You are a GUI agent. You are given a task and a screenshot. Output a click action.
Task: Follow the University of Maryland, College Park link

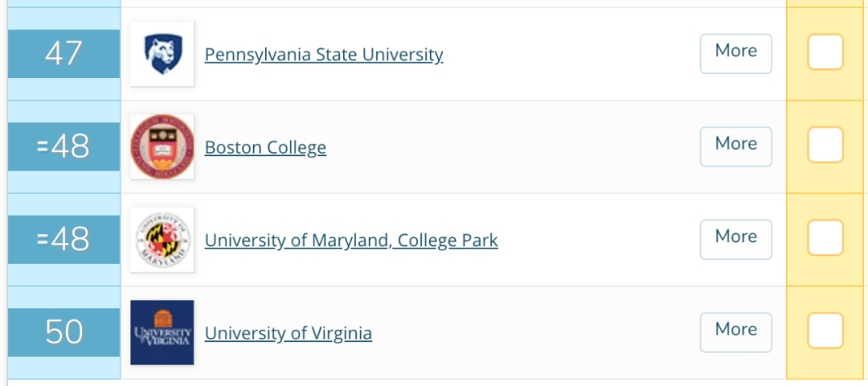point(351,240)
